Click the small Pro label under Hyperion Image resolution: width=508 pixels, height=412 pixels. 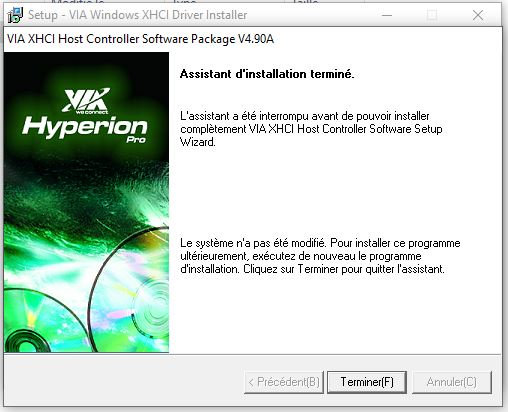(136, 139)
